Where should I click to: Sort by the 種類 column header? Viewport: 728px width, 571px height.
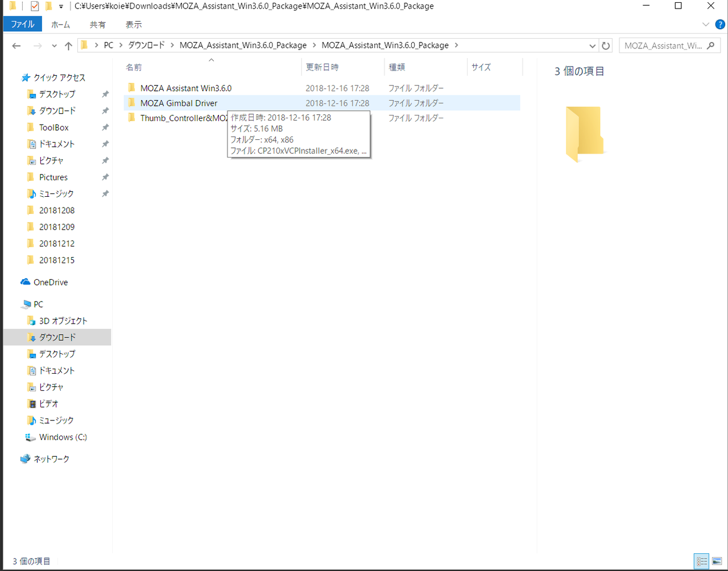[426, 67]
